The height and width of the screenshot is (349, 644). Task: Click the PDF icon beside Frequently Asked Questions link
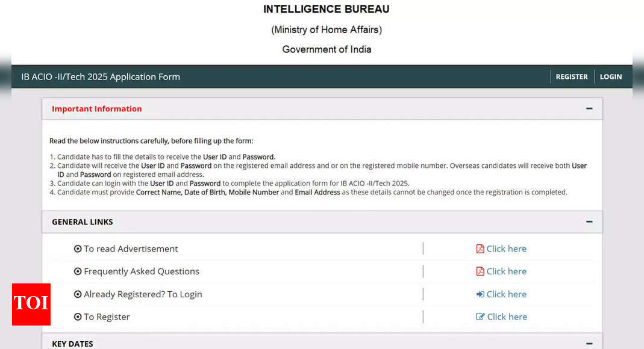(x=480, y=271)
